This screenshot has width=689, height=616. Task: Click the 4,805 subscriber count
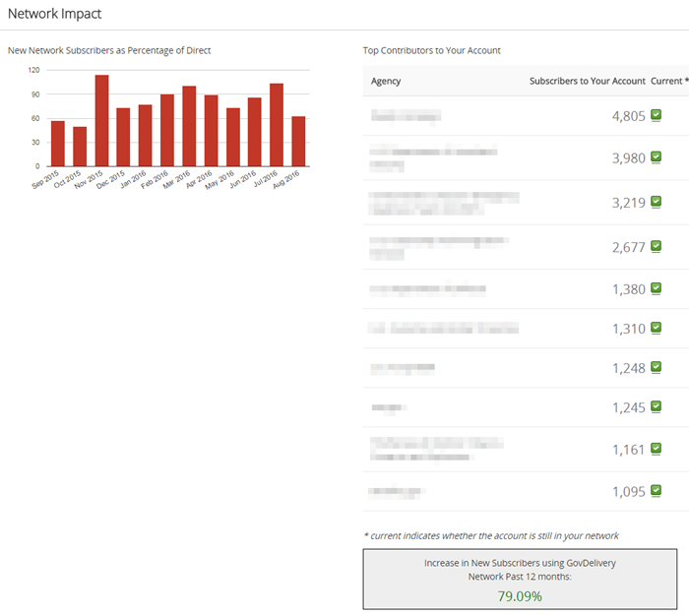click(x=628, y=116)
